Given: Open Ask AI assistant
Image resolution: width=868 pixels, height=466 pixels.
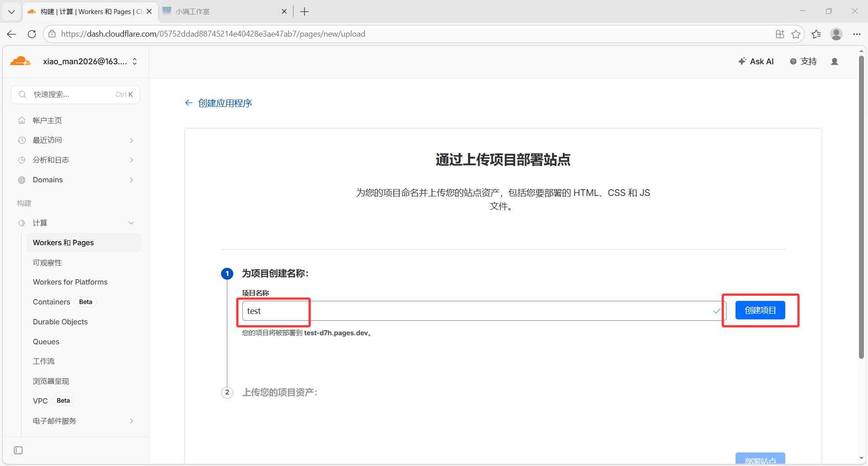Looking at the screenshot, I should pos(756,62).
